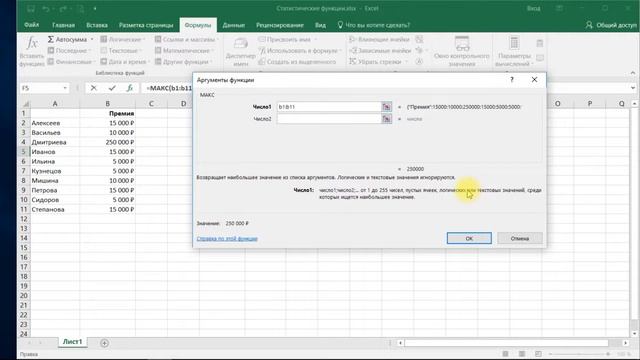The height and width of the screenshot is (360, 640).
Task: Switch to Page Layout view icon
Action: (x=522, y=354)
